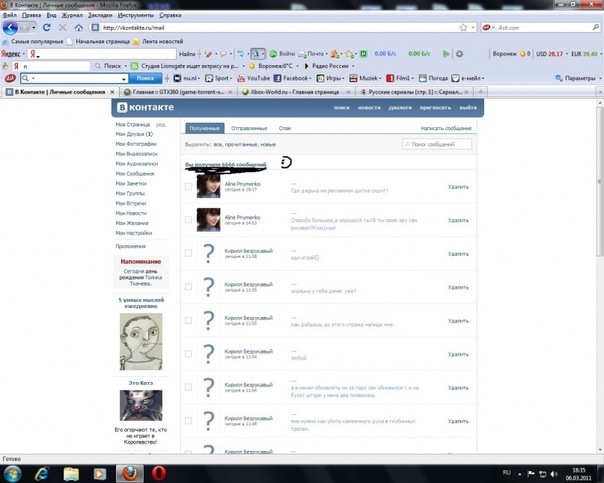
Task: Open the toolbar search box dropdown arrow
Action: (x=124, y=79)
